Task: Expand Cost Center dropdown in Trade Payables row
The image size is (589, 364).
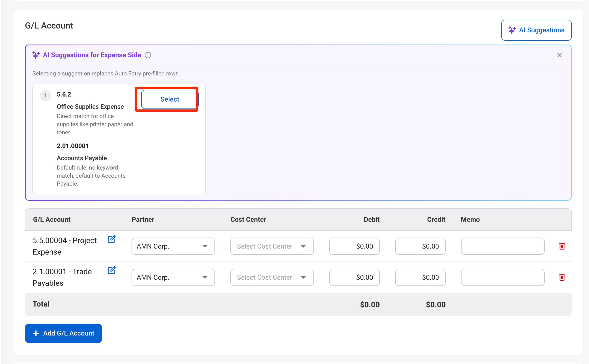Action: click(x=272, y=277)
